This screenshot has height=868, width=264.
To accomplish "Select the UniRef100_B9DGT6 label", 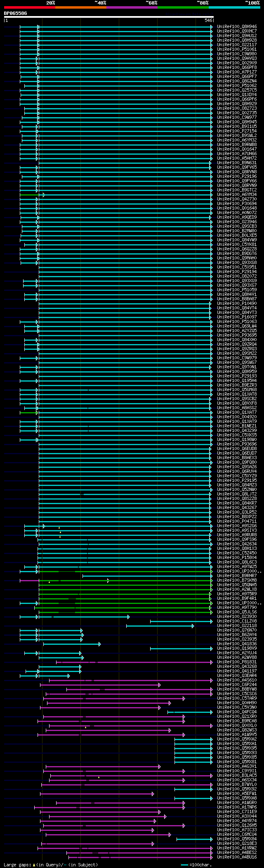I will (237, 254).
